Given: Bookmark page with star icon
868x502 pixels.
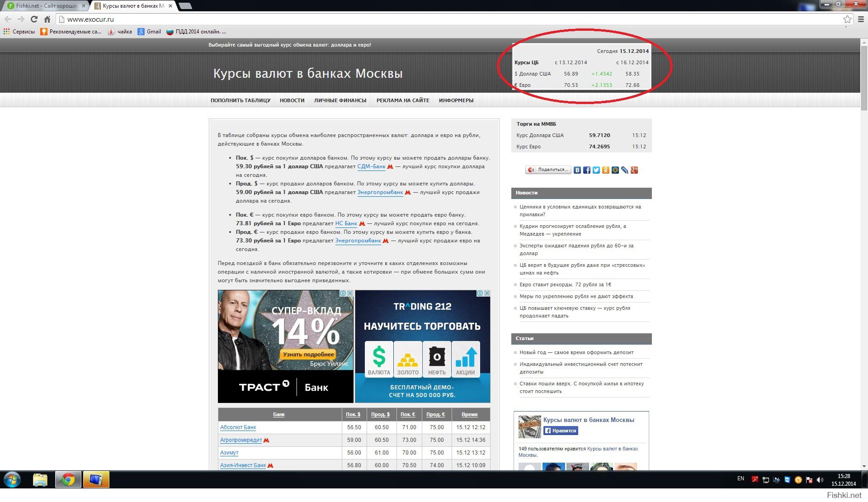Looking at the screenshot, I should coord(847,19).
